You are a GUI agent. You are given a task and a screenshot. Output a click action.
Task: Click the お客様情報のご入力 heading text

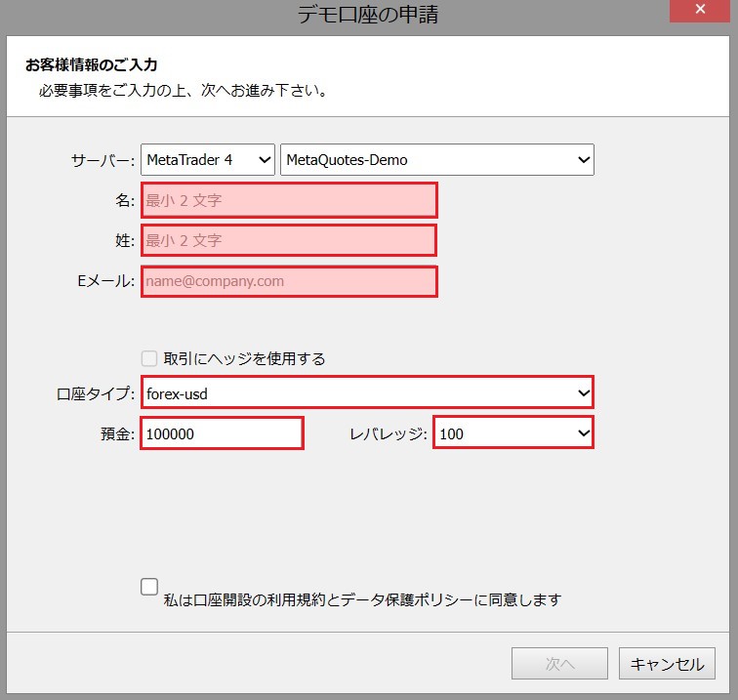click(92, 65)
